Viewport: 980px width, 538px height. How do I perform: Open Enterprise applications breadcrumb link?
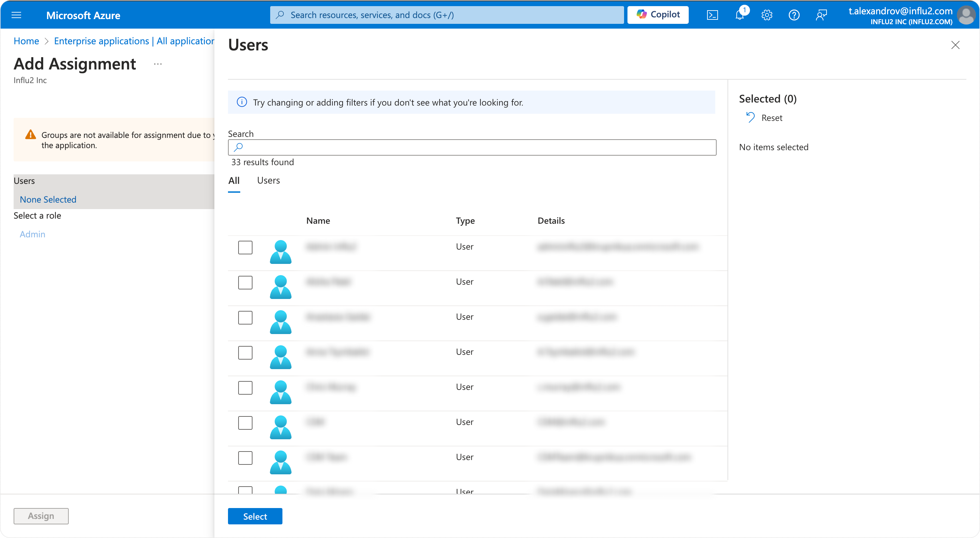point(134,41)
